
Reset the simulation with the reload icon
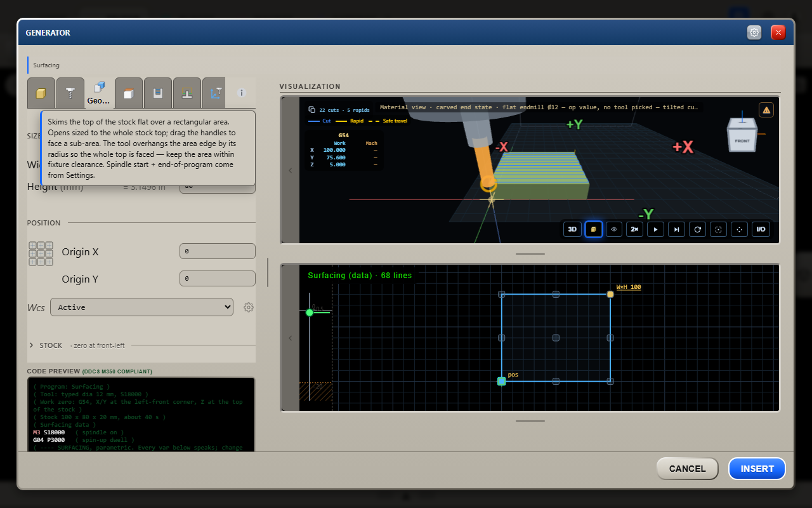(x=697, y=229)
